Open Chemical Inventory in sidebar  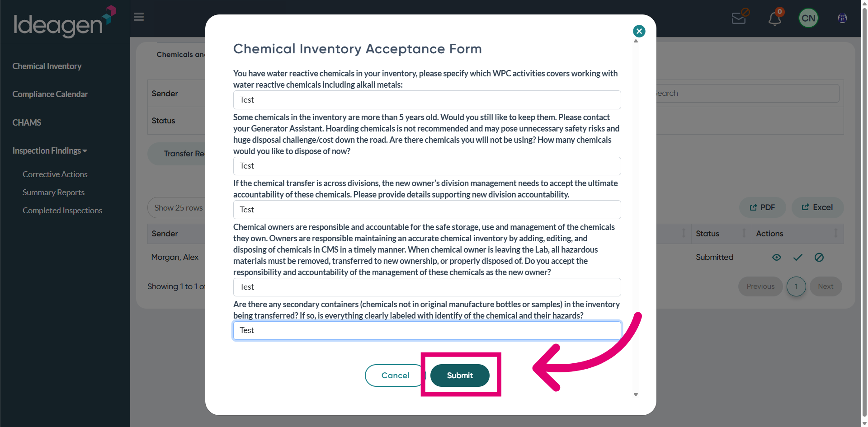click(47, 66)
